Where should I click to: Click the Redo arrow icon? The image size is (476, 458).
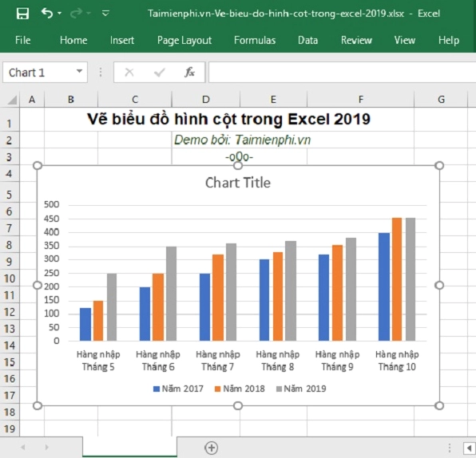point(76,13)
